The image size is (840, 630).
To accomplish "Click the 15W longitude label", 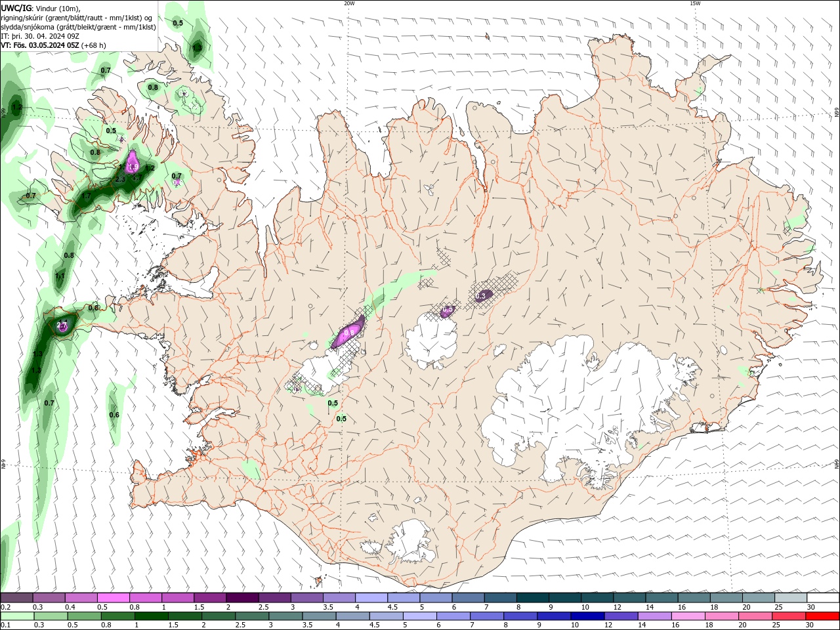I will 695,3.
